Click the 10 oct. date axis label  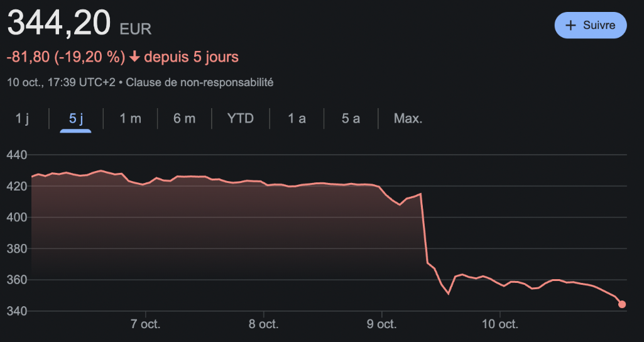click(499, 324)
